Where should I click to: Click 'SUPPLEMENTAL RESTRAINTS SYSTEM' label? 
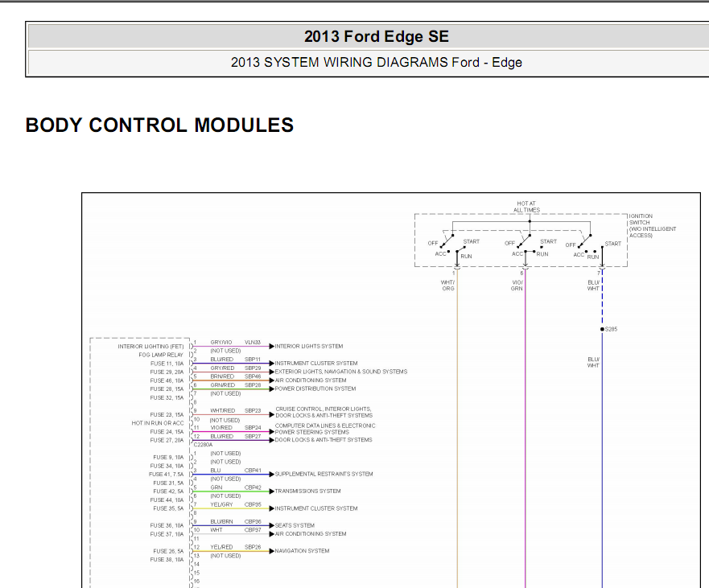tap(324, 474)
